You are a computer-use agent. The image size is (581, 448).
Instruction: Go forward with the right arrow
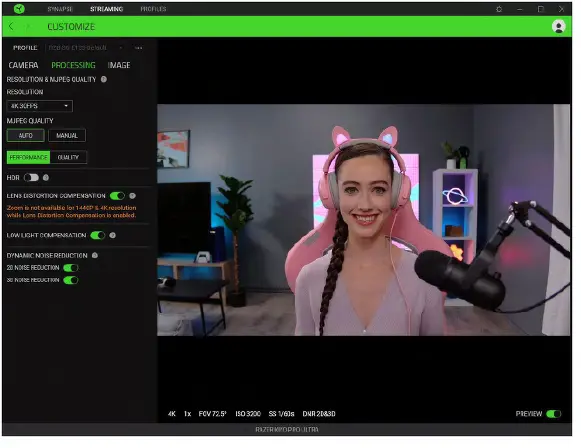coord(28,26)
